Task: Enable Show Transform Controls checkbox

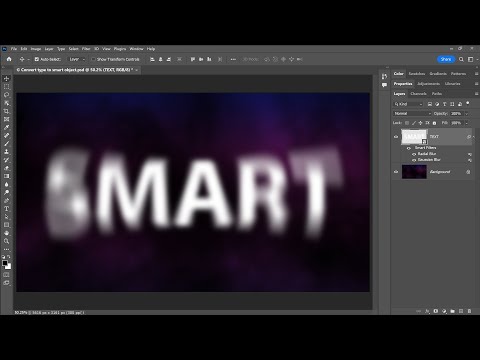Action: pyautogui.click(x=93, y=59)
